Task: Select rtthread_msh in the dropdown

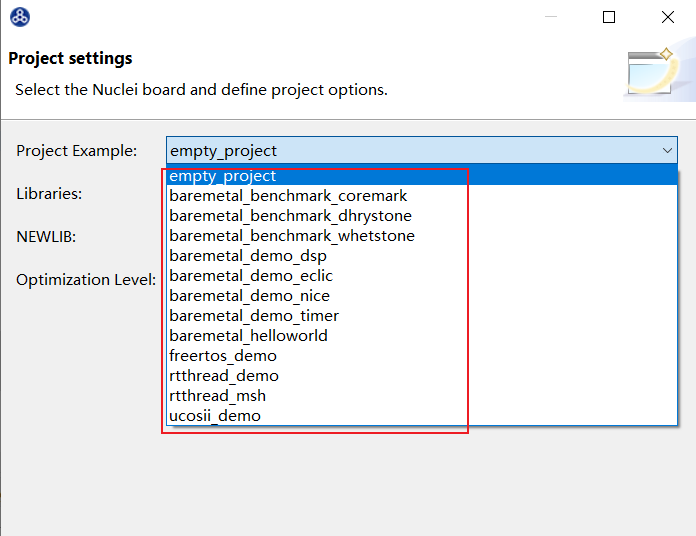Action: [217, 396]
